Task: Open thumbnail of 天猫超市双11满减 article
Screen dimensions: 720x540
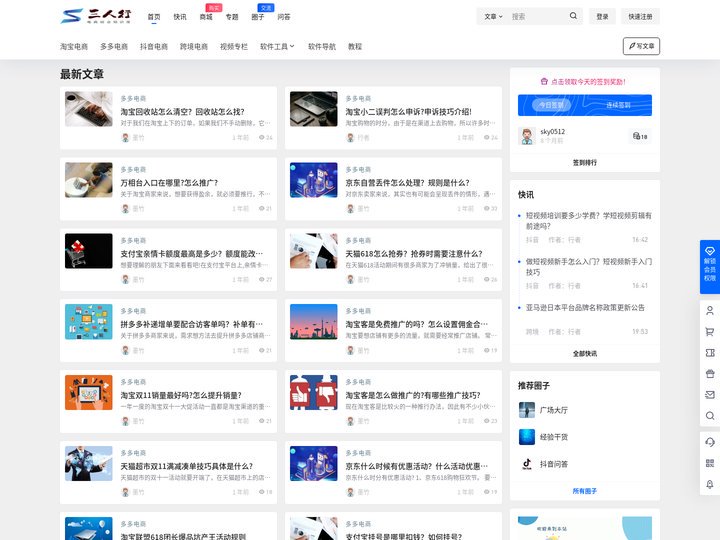Action: click(x=89, y=463)
